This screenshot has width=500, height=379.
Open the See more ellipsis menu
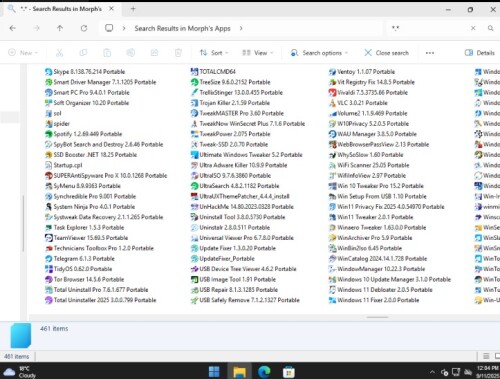pyautogui.click(x=430, y=53)
